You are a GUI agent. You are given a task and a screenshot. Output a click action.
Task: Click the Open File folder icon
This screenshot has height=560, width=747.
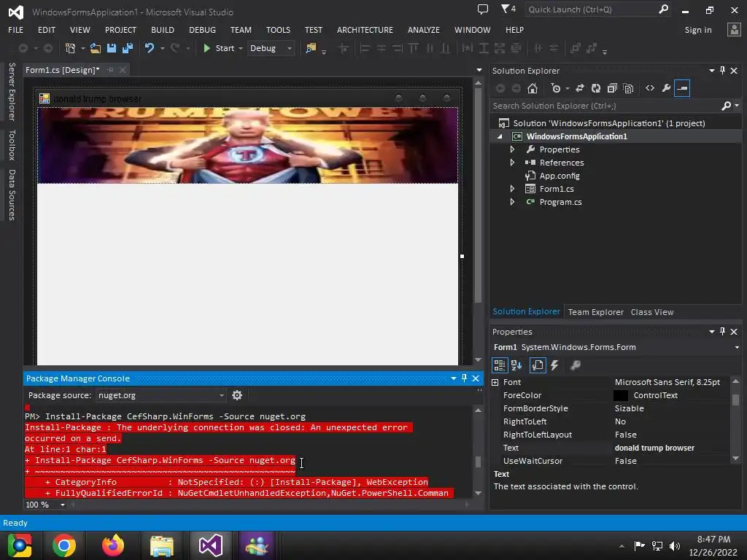(x=96, y=48)
